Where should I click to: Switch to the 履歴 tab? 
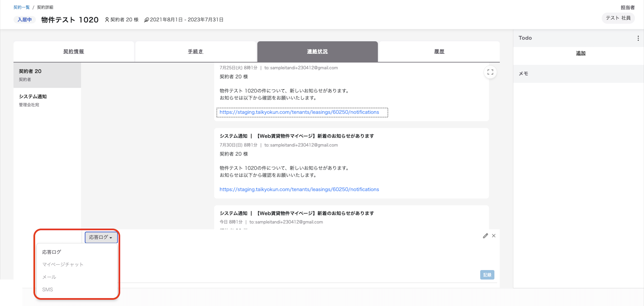point(439,51)
